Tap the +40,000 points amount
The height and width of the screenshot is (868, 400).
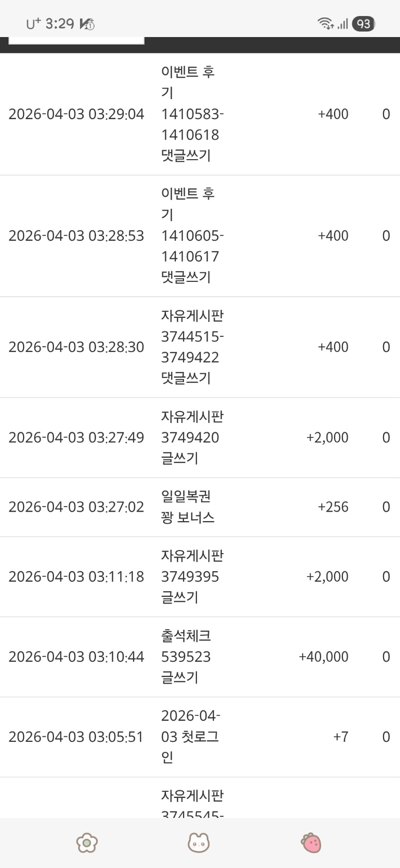323,657
